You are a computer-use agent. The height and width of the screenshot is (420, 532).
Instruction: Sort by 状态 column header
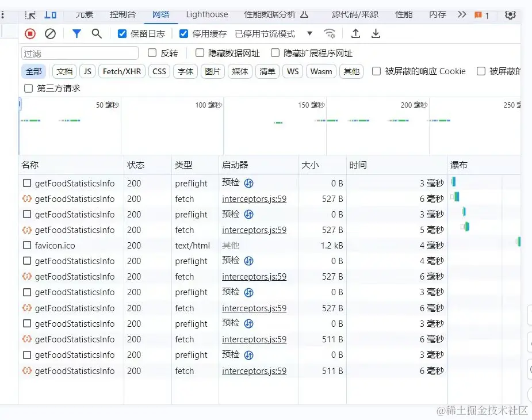pos(148,165)
